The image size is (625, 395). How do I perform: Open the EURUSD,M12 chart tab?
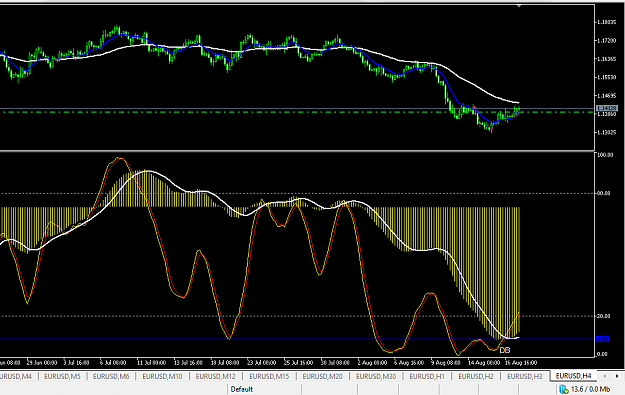(x=215, y=376)
